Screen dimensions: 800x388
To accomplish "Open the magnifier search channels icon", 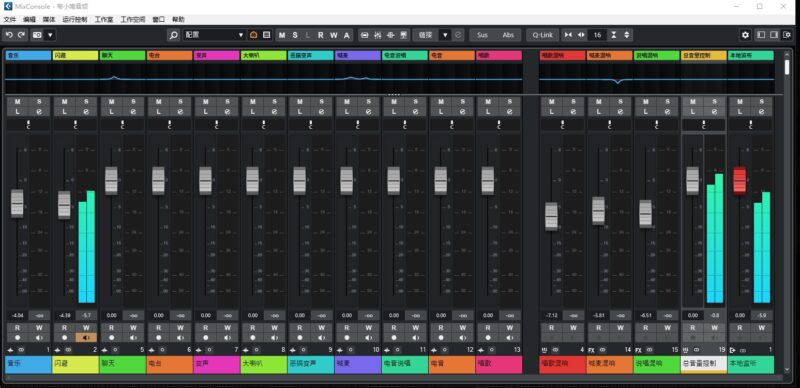I will point(174,35).
